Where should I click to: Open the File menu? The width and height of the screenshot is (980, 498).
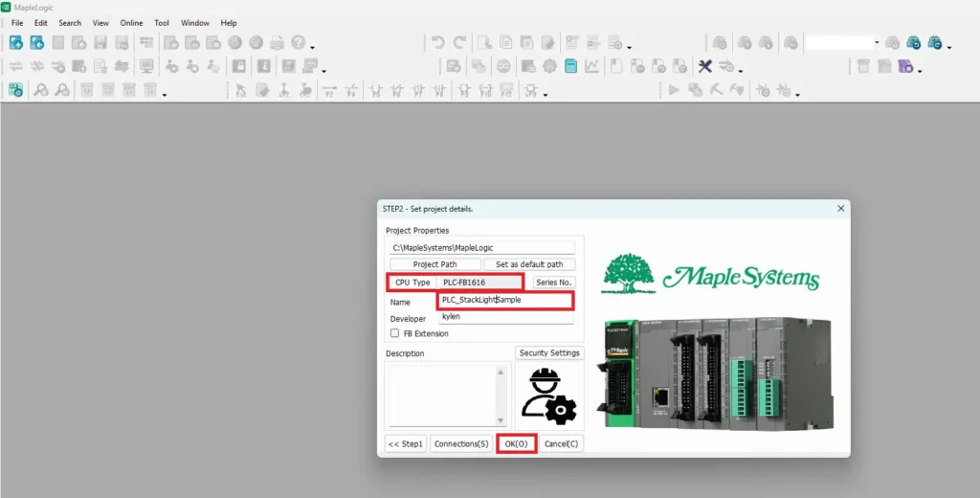click(17, 23)
